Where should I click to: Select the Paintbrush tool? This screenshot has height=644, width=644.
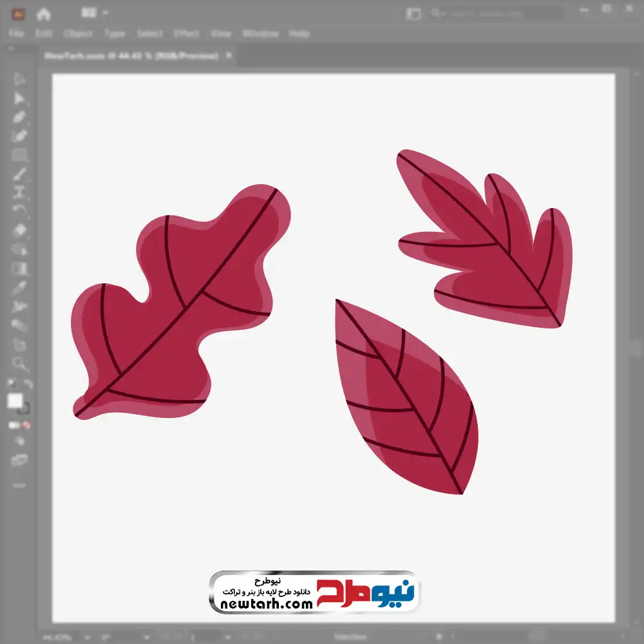coord(19,174)
